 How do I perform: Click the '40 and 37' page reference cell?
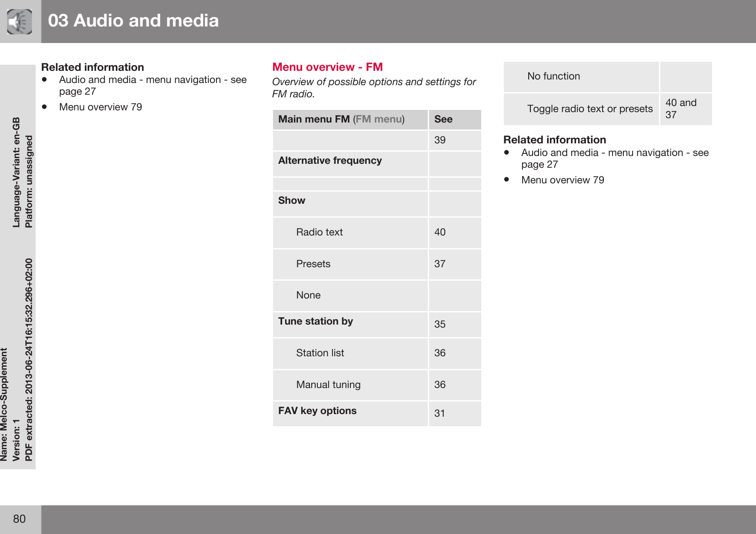click(x=686, y=109)
